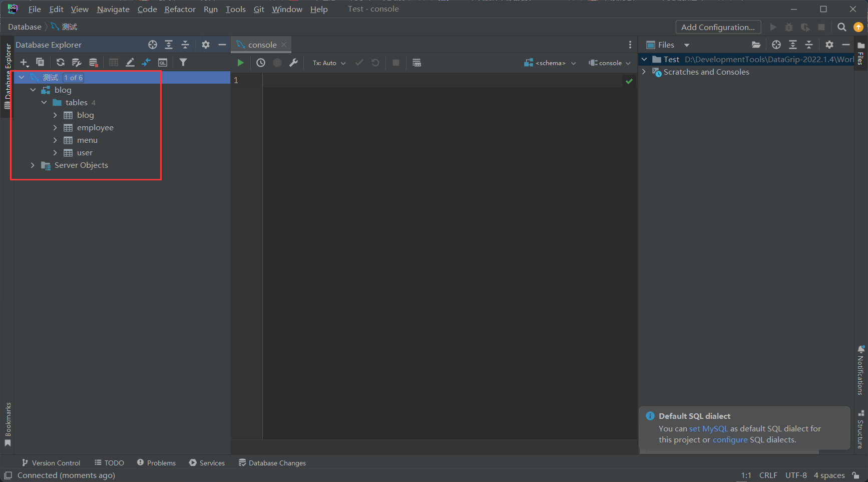Open the Git menu
Image resolution: width=868 pixels, height=482 pixels.
pos(259,9)
